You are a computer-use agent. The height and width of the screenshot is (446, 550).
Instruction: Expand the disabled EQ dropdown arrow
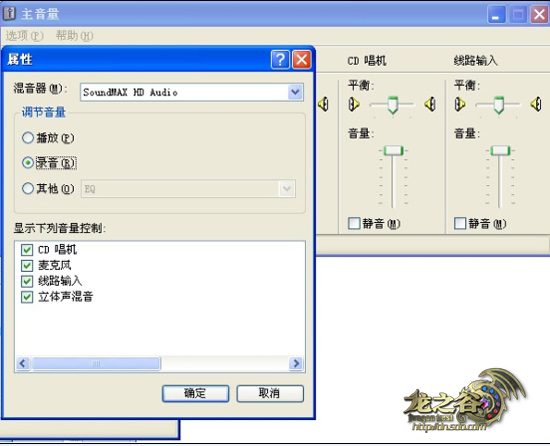click(x=287, y=189)
